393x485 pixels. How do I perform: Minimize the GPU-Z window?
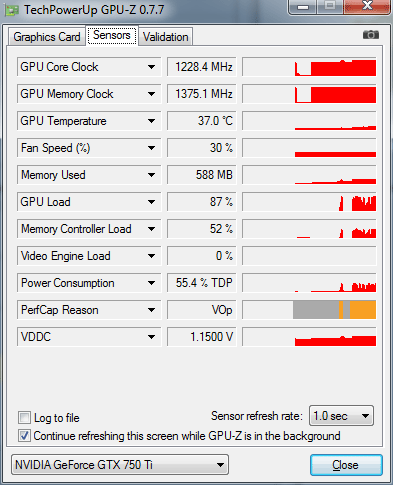pyautogui.click(x=303, y=7)
